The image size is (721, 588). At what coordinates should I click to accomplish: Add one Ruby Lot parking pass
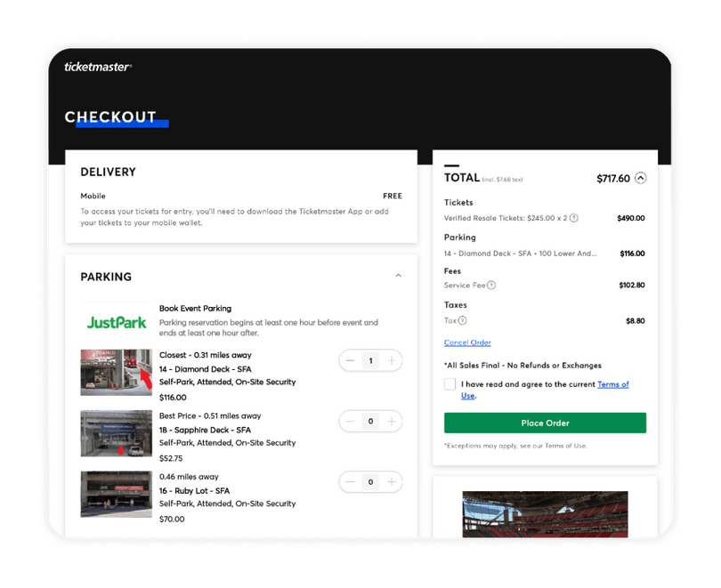(392, 481)
